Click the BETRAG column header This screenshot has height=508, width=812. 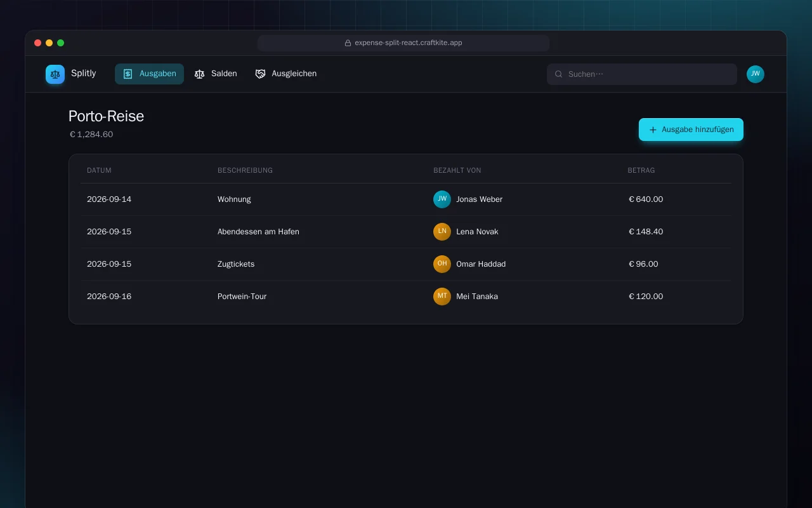(641, 170)
